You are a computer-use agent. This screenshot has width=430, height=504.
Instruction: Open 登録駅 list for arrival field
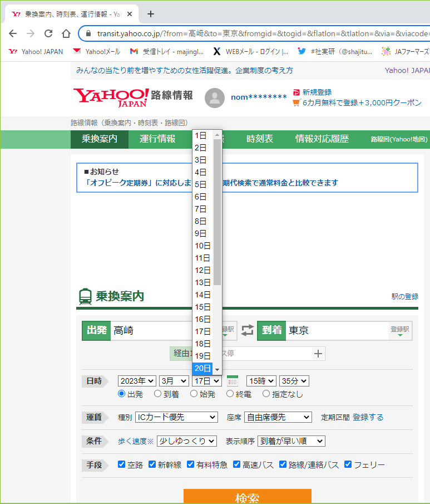[x=400, y=331]
